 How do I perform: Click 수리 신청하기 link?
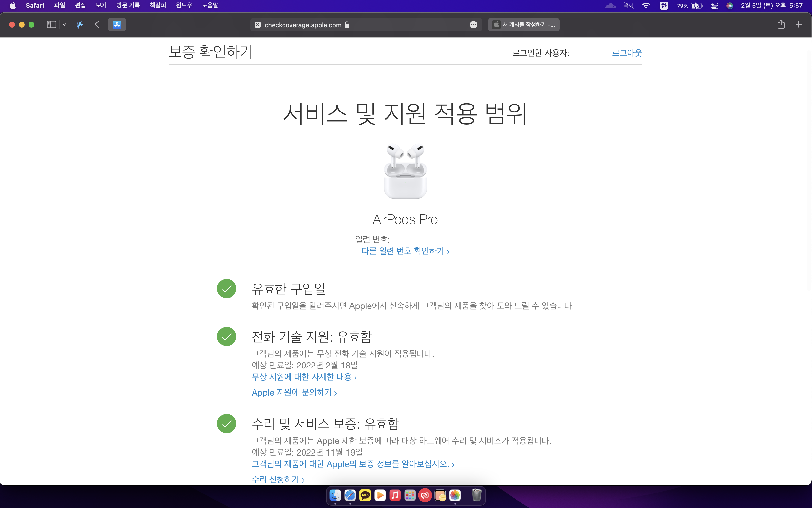(x=278, y=479)
